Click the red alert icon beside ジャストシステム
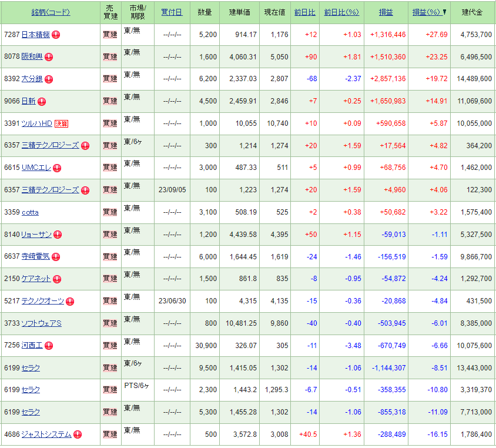496x448 pixels. 78,434
